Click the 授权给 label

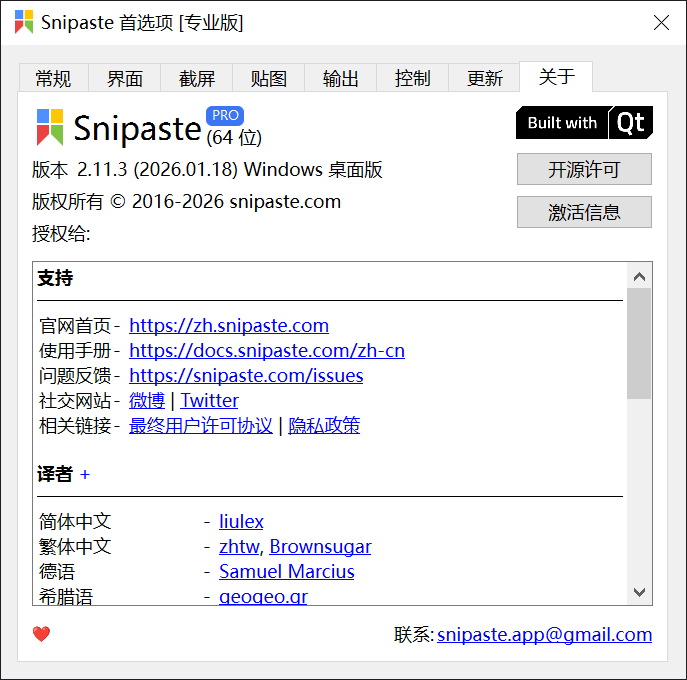(x=61, y=234)
